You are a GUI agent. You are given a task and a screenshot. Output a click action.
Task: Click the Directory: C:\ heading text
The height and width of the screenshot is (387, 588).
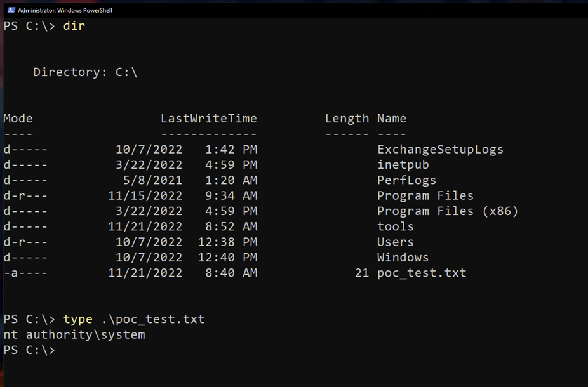click(85, 72)
